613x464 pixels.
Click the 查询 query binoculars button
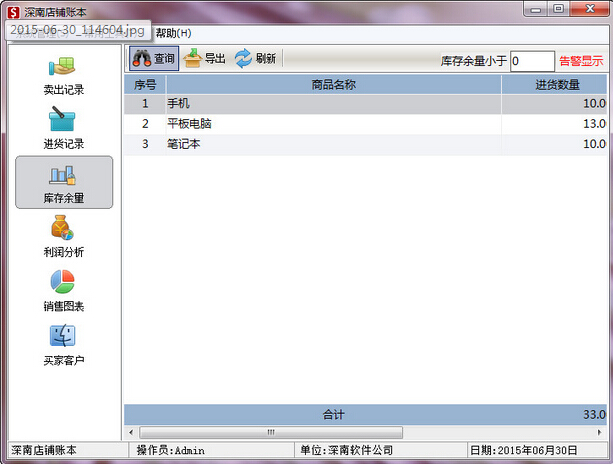154,59
